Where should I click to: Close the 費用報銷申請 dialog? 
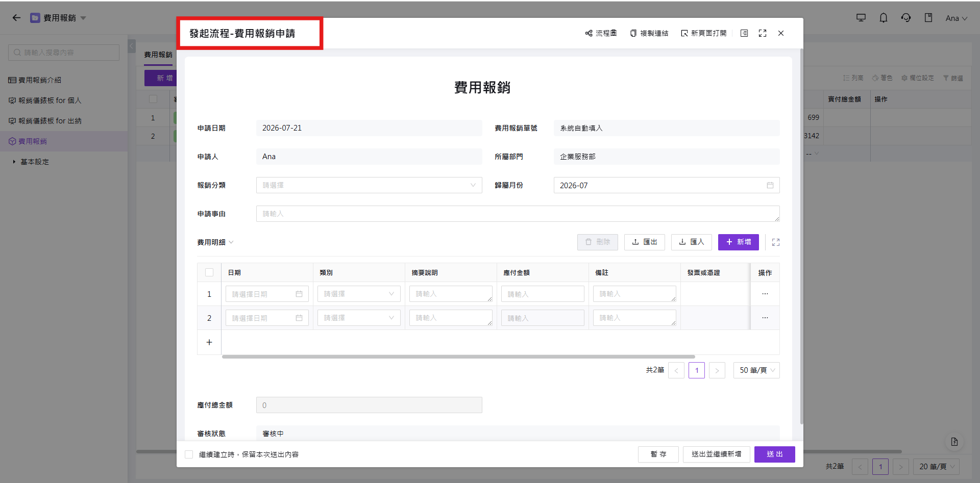(x=781, y=33)
